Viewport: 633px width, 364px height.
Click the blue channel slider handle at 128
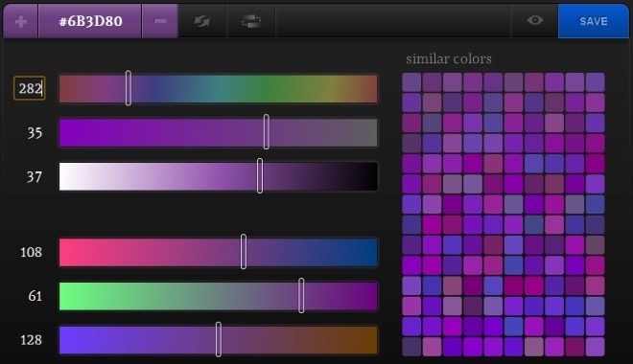click(x=219, y=339)
